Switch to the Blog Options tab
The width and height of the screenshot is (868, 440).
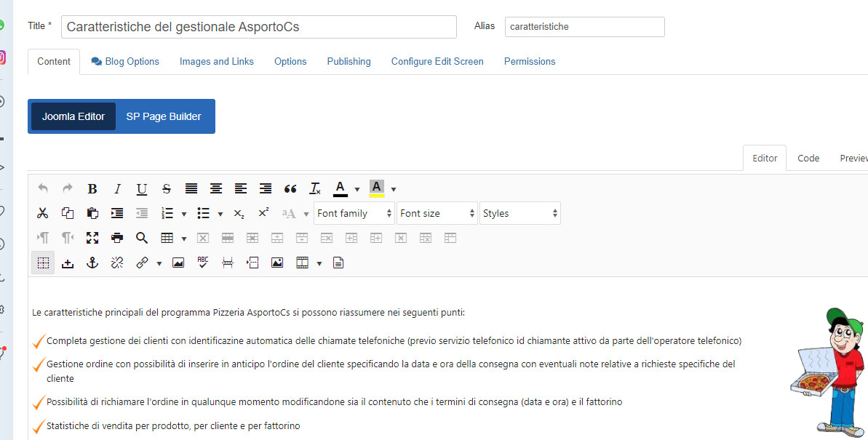point(125,62)
